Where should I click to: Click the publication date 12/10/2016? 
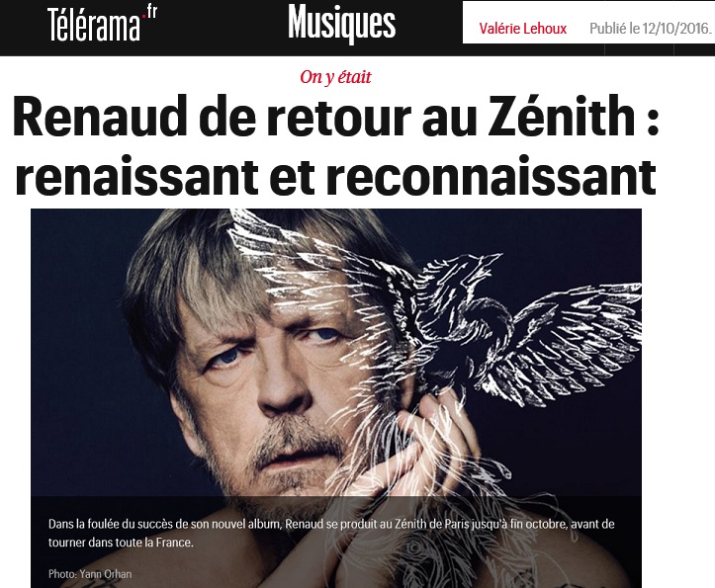pyautogui.click(x=675, y=29)
